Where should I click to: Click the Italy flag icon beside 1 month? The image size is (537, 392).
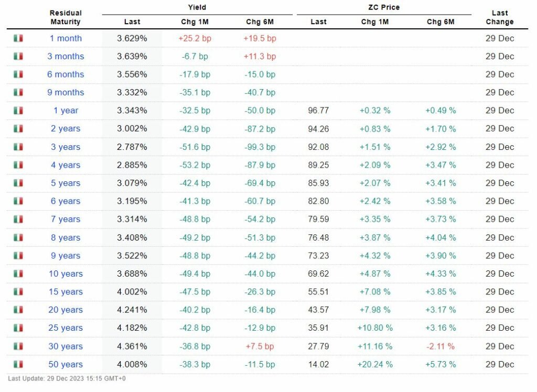coord(18,38)
